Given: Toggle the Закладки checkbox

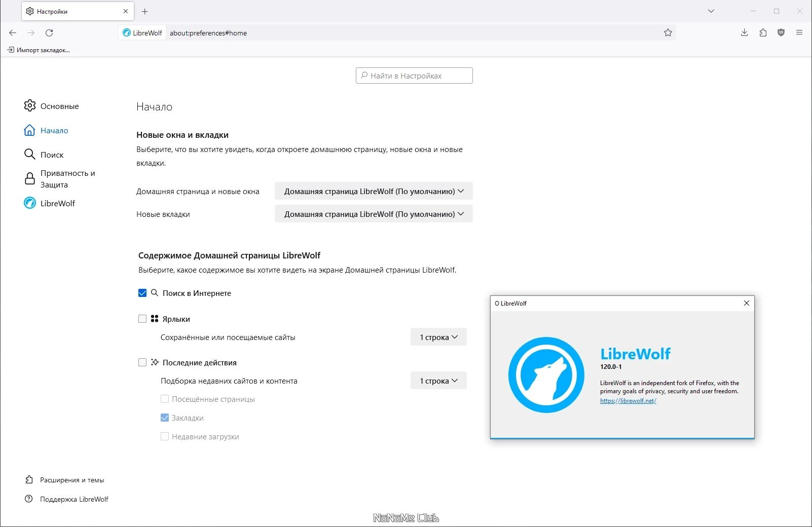Looking at the screenshot, I should click(165, 418).
